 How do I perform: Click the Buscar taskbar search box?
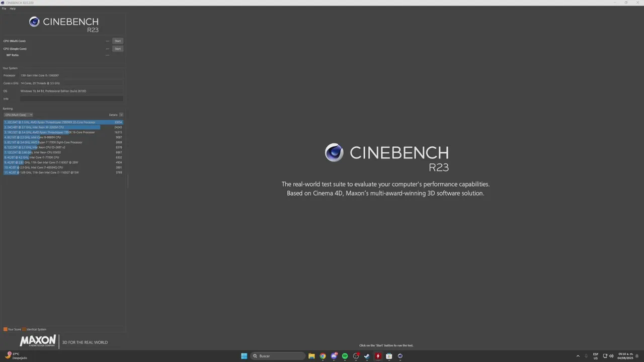278,356
